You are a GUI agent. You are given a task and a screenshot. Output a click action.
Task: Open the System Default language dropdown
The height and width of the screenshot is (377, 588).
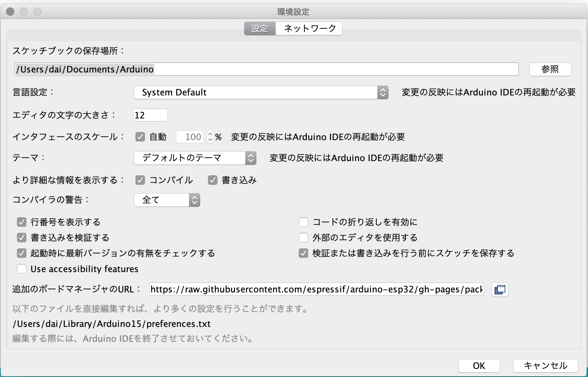[x=261, y=92]
